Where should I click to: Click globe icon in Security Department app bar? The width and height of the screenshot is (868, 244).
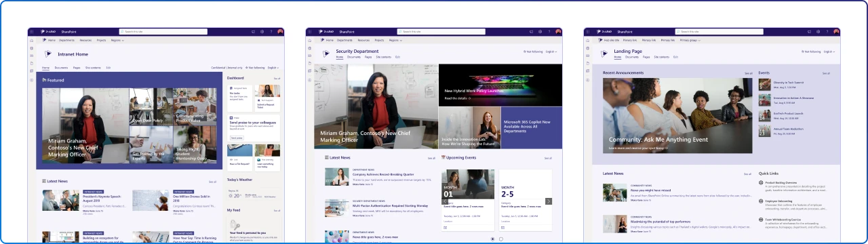pos(309,48)
